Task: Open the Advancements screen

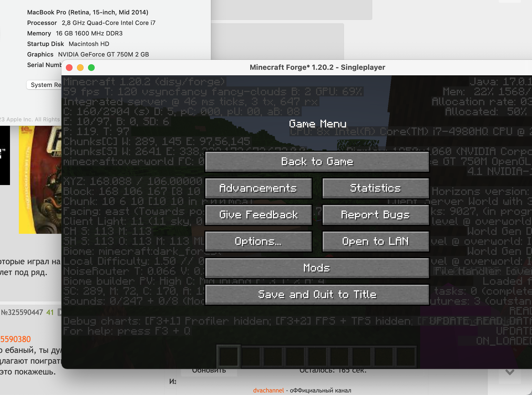Action: pyautogui.click(x=258, y=188)
